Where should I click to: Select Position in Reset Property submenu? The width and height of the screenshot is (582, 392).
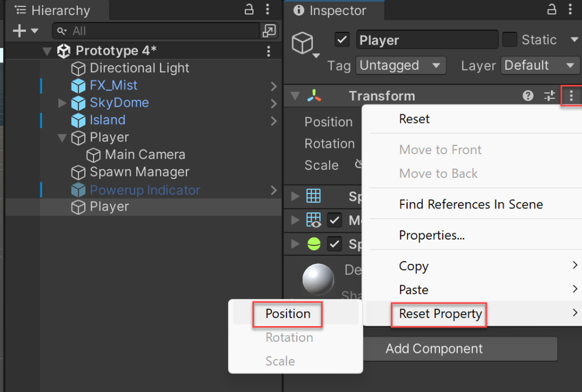288,314
